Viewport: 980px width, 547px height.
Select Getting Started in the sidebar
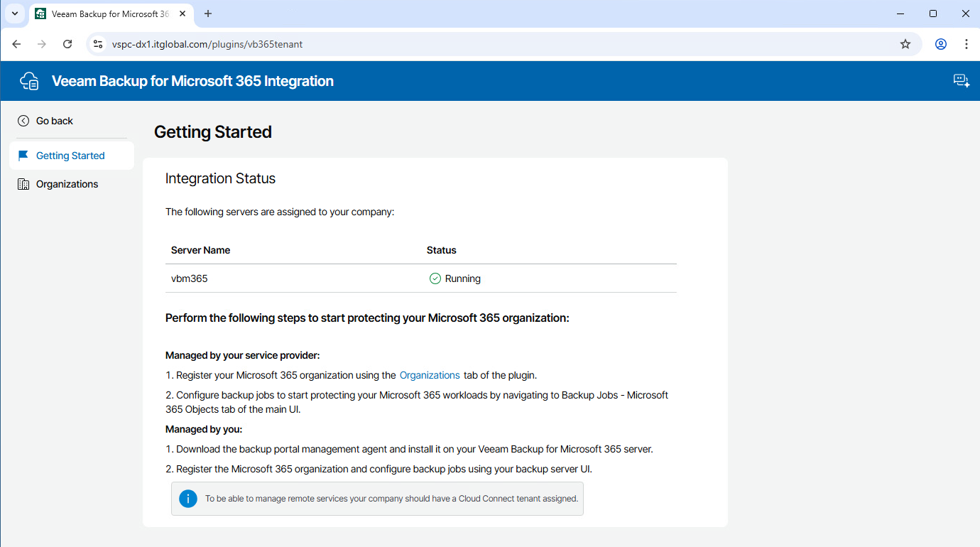(72, 156)
